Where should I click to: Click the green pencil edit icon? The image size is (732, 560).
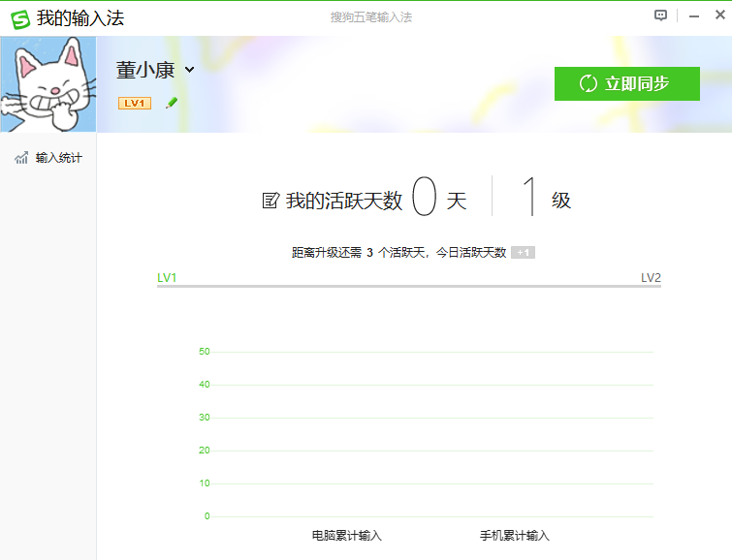pyautogui.click(x=172, y=103)
